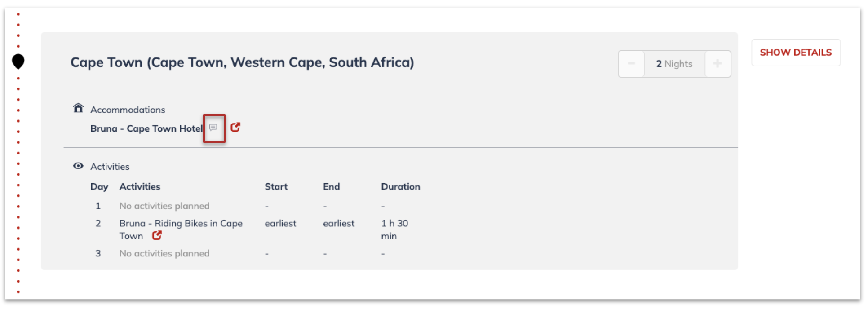
Task: Open Riding Bikes activity external link icon
Action: click(x=157, y=235)
